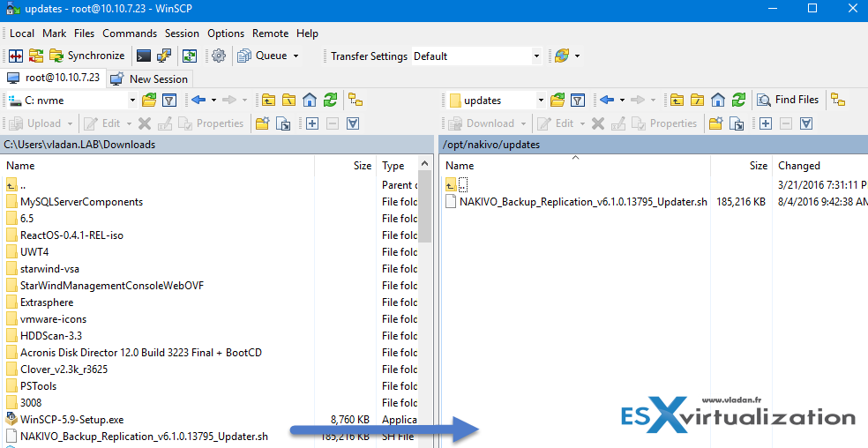This screenshot has width=868, height=448.
Task: Click the Find Files button
Action: 789,100
